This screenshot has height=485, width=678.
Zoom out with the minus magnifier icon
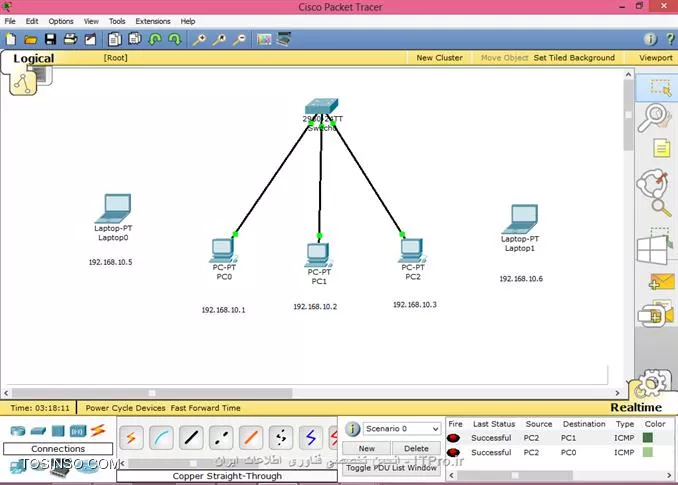click(239, 40)
